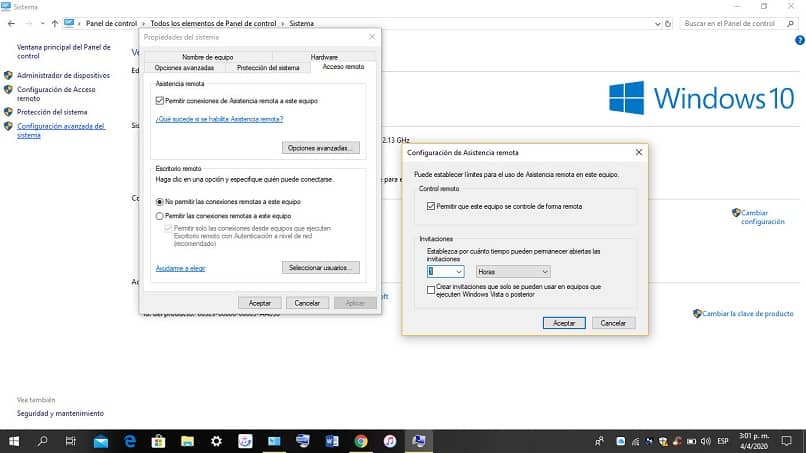Open the People tray icon

tap(599, 441)
